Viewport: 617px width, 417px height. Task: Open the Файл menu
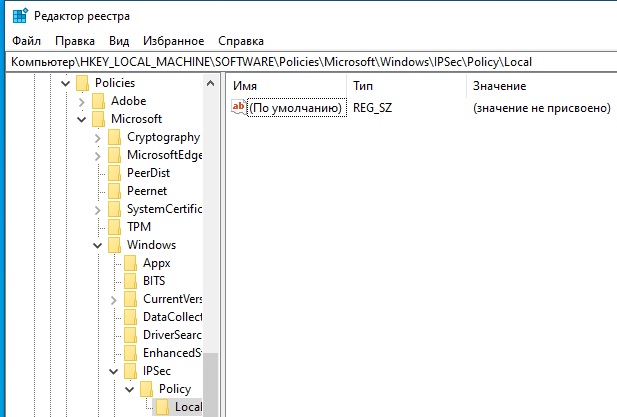click(28, 41)
